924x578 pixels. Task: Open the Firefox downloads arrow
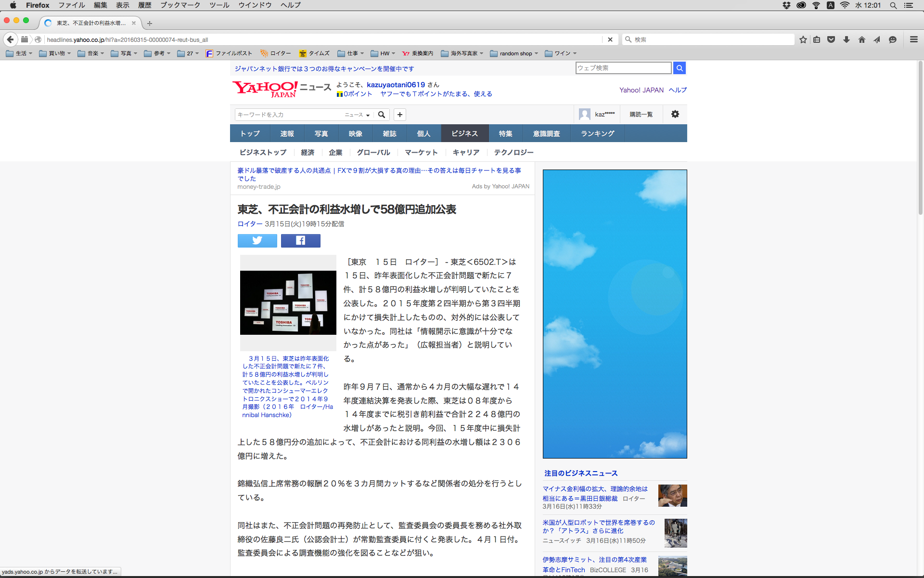click(846, 39)
